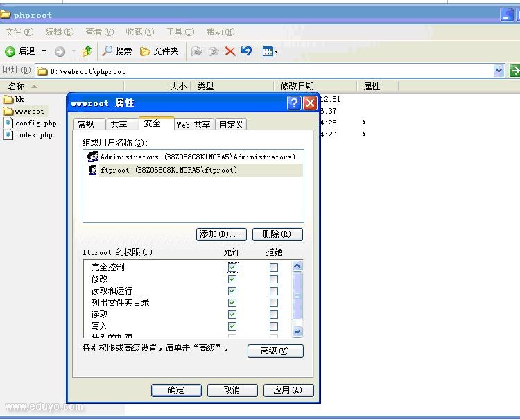Click the Back arrow toolbar icon
This screenshot has height=420, width=520.
10,51
